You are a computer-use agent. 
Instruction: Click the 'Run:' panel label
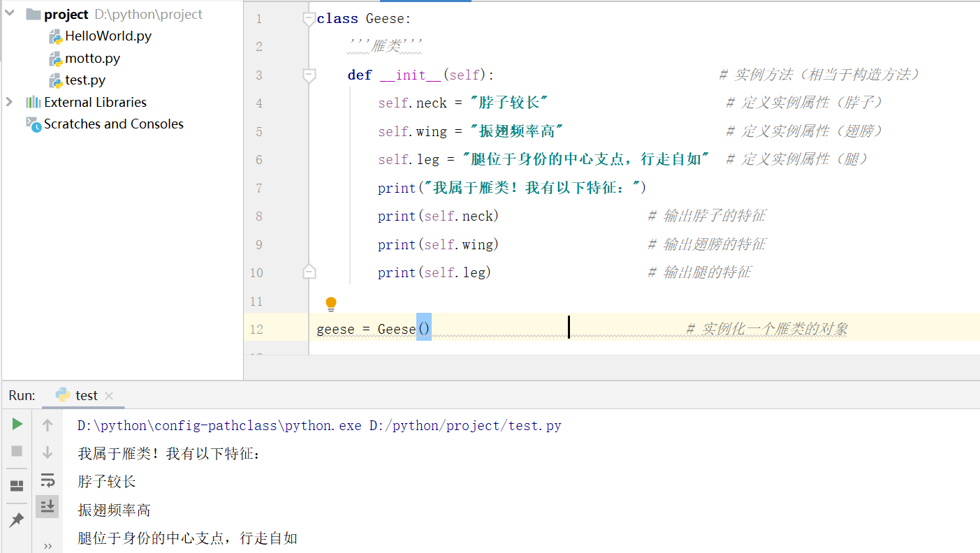[22, 395]
